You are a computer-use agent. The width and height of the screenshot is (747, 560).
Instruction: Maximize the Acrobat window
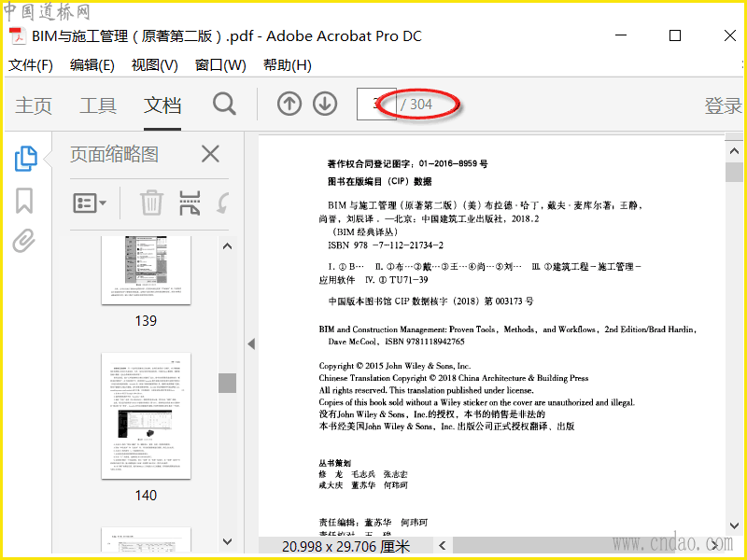pyautogui.click(x=675, y=35)
